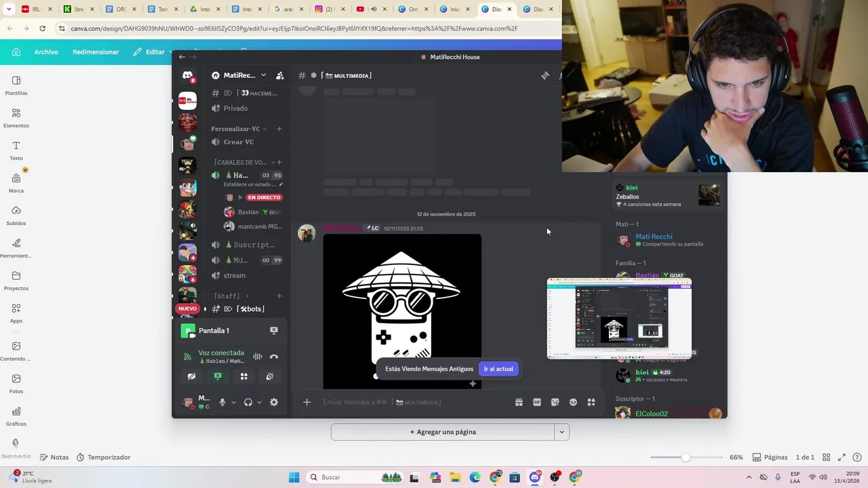Viewport: 868px width, 488px height.
Task: Open Marca panel in Canva sidebar
Action: tap(16, 183)
